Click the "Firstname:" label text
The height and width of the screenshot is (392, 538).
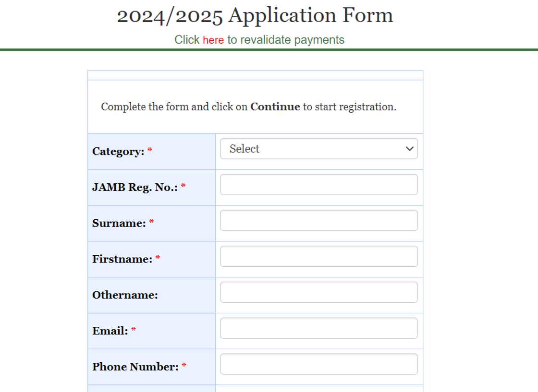[x=122, y=259]
